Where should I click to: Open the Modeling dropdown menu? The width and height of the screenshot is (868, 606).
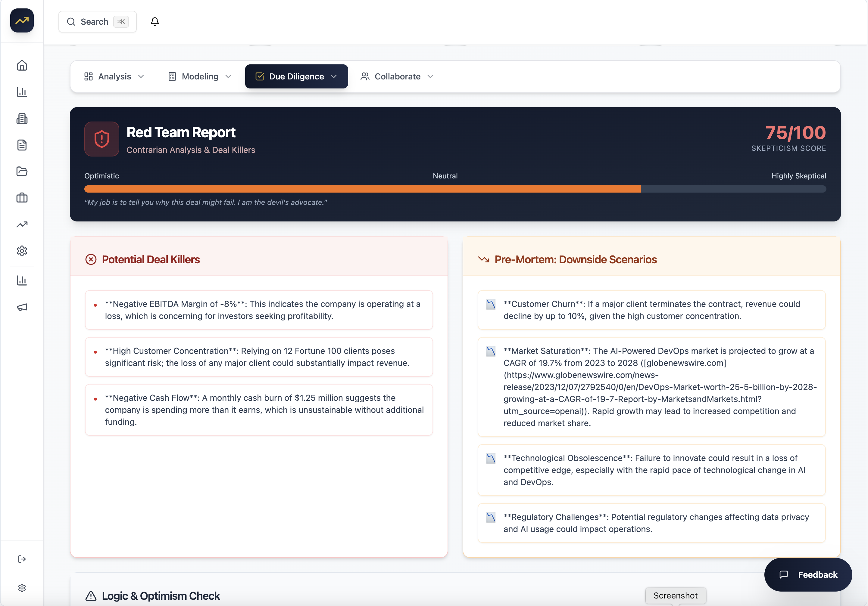(199, 76)
